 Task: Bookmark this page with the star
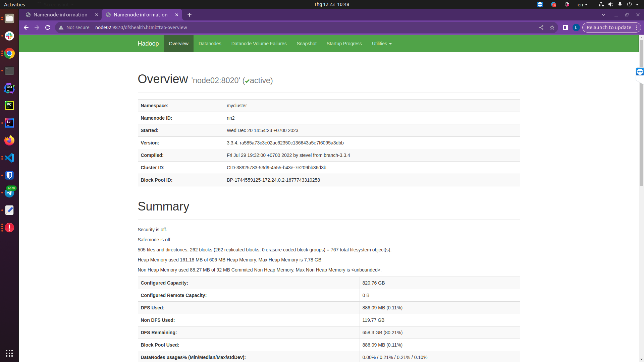coord(552,27)
